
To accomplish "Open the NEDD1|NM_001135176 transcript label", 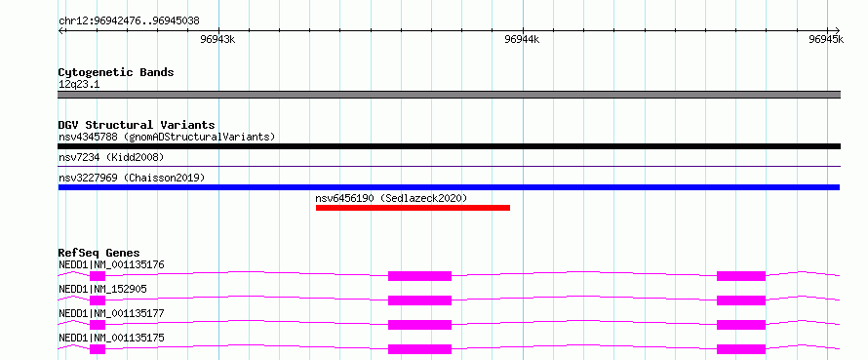I will point(111,264).
